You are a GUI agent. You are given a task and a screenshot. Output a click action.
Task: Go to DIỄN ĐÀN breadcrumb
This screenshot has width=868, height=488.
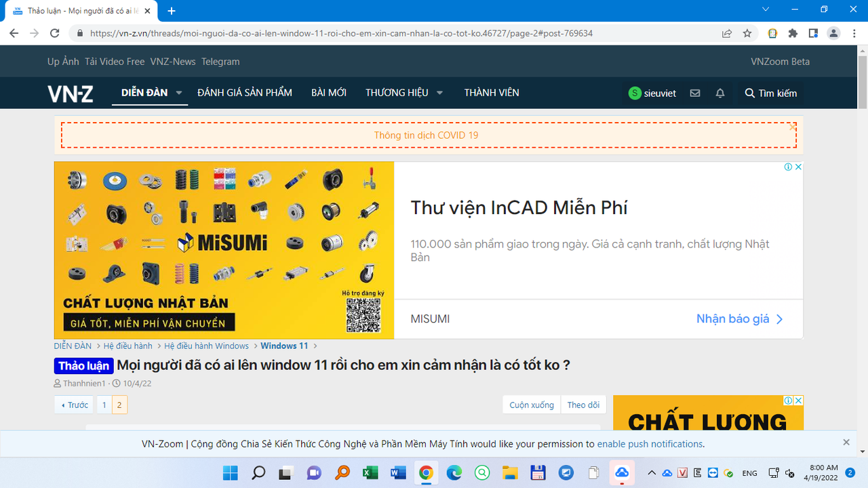pos(73,346)
